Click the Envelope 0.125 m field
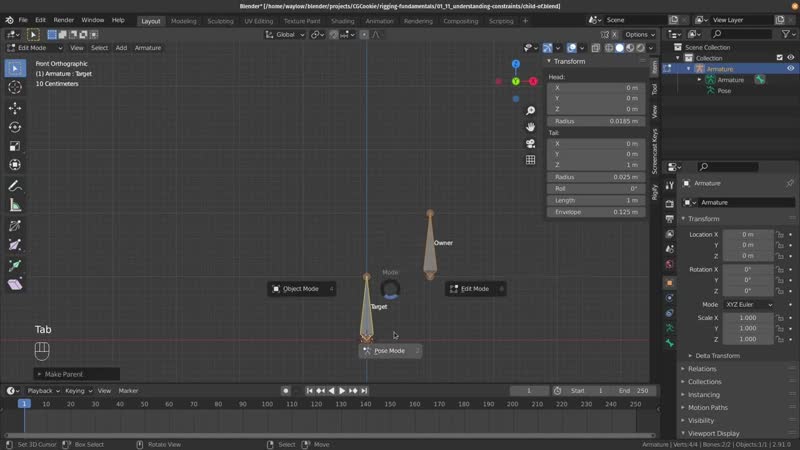Image resolution: width=800 pixels, height=450 pixels. pyautogui.click(x=596, y=212)
